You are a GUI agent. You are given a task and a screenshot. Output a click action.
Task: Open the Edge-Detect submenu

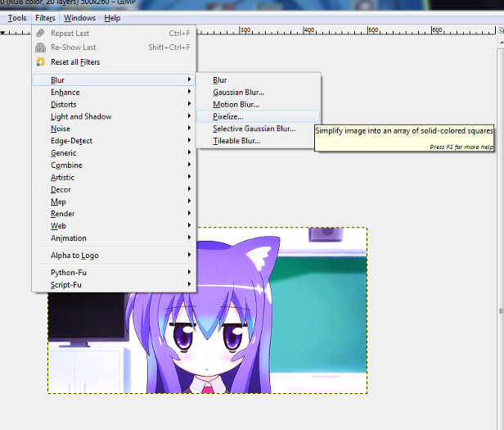pos(114,141)
